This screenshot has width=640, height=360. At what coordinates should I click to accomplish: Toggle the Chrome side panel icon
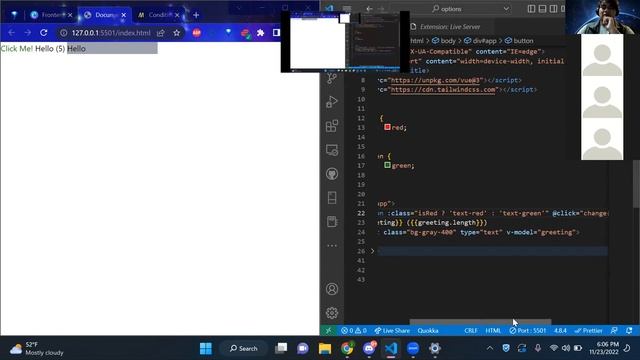pyautogui.click(x=276, y=33)
